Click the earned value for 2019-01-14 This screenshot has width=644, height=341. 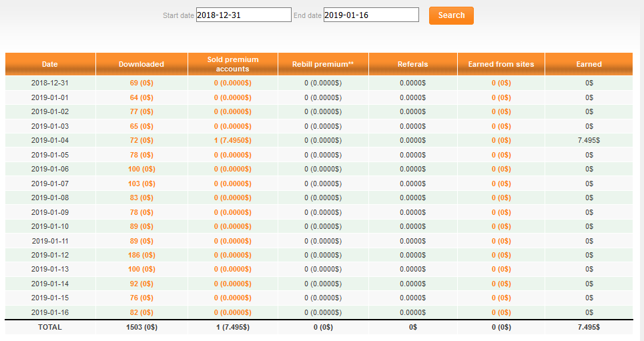(589, 284)
